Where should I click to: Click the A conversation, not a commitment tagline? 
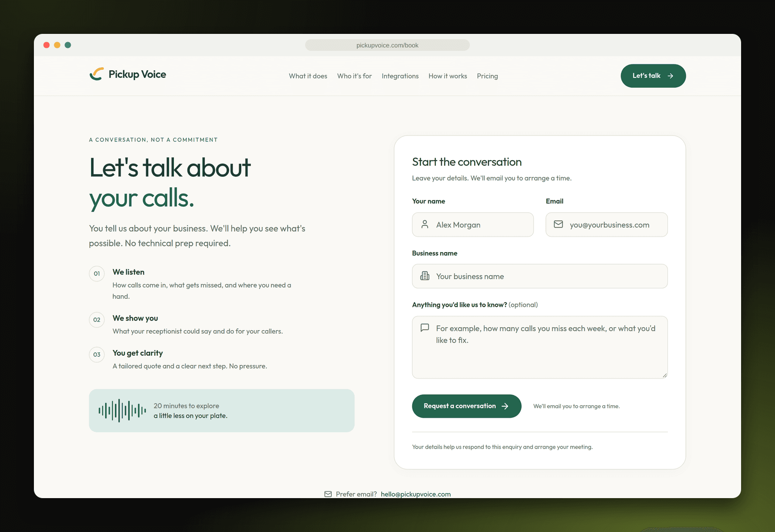[154, 140]
